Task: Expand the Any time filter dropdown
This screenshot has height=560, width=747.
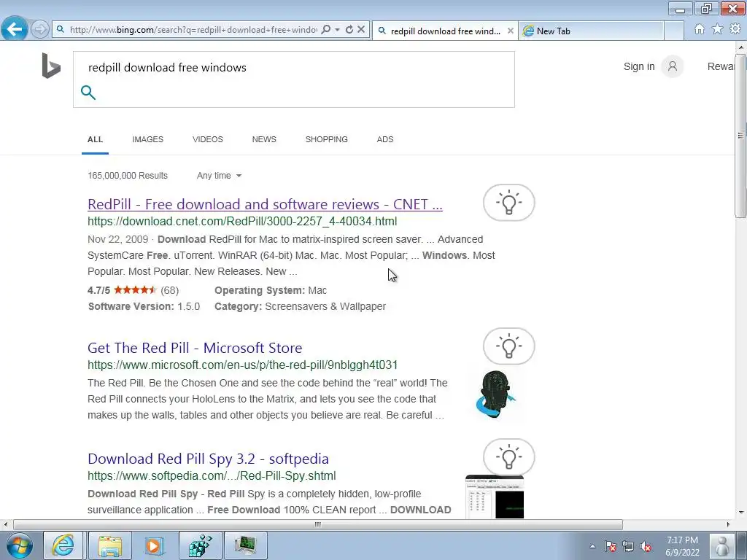Action: [219, 176]
